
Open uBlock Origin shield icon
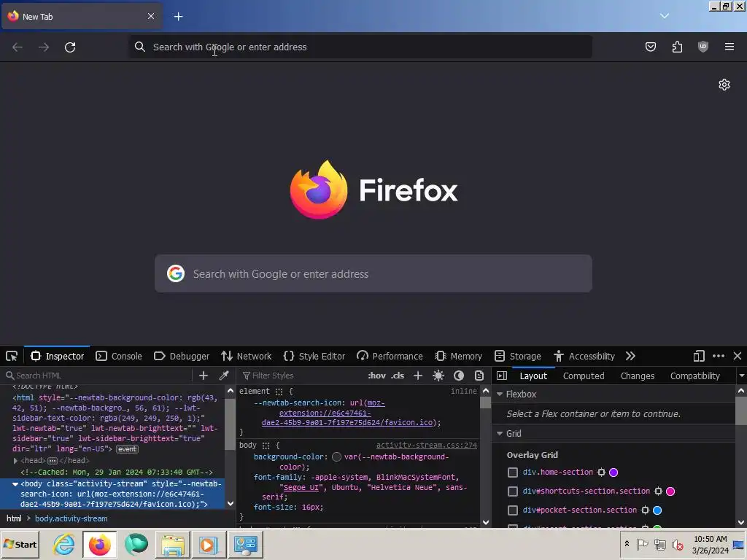pos(703,47)
